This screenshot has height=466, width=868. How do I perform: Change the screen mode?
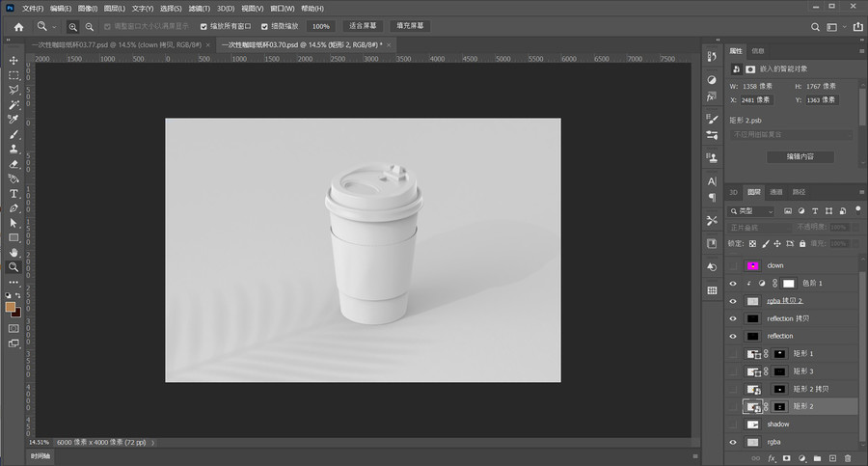[14, 343]
